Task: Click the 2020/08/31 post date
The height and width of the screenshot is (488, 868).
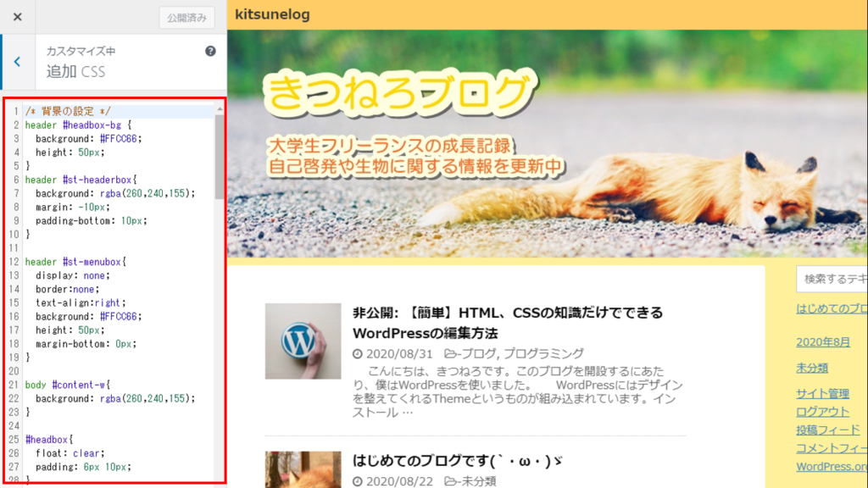Action: click(398, 353)
